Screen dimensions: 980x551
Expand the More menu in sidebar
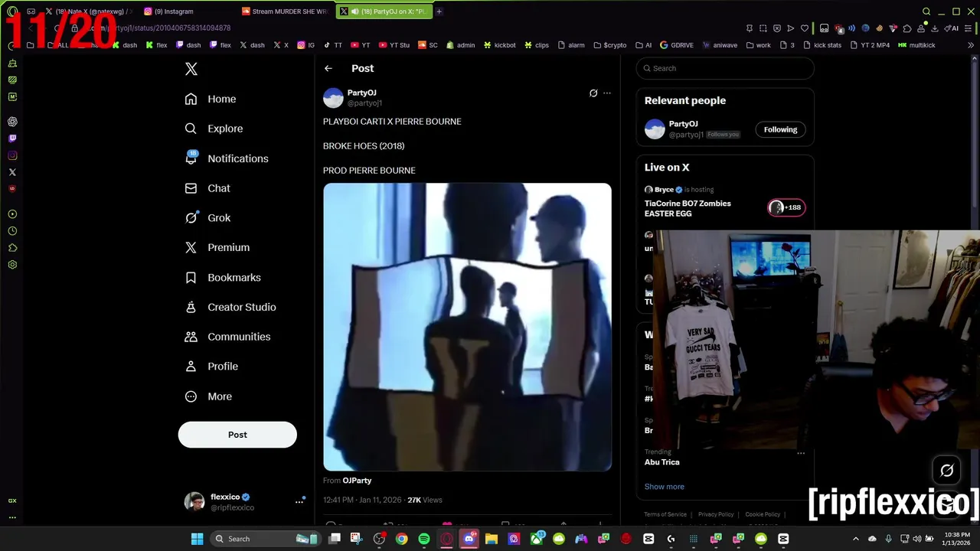tap(208, 396)
